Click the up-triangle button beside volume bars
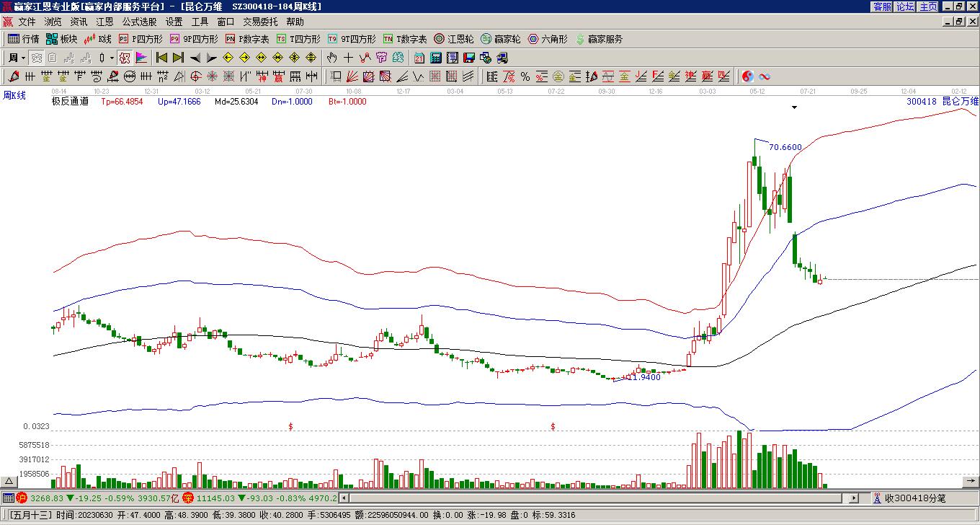This screenshot has height=525, width=980. [x=9, y=481]
